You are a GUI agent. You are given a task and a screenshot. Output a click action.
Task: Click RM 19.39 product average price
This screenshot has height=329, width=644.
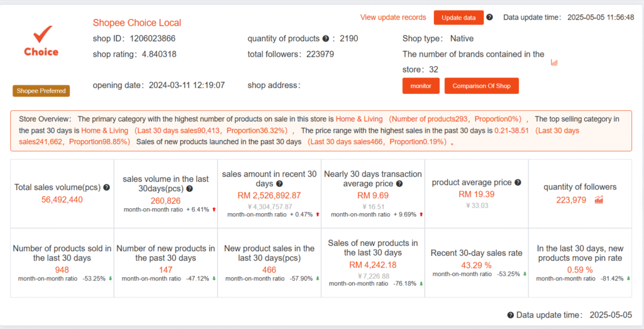[477, 194]
